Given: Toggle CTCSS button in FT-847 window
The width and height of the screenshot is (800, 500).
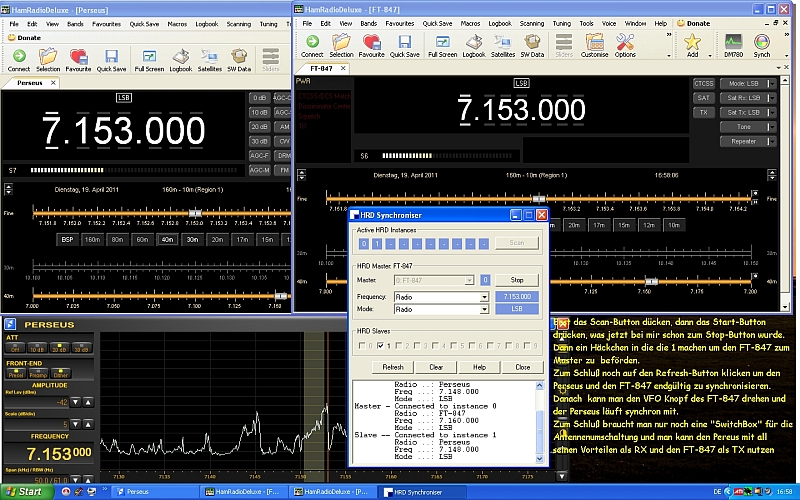Looking at the screenshot, I should coord(703,83).
